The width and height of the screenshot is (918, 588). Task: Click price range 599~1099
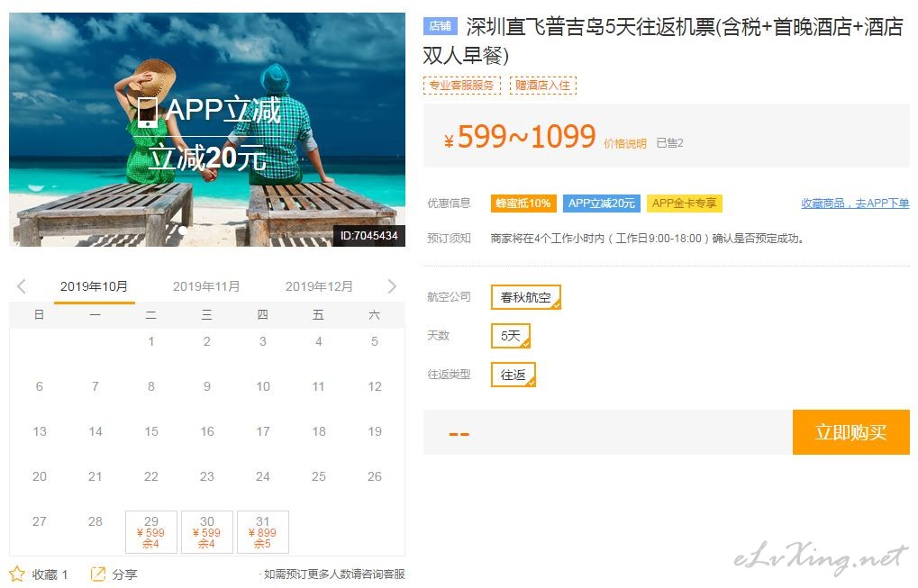click(x=520, y=136)
